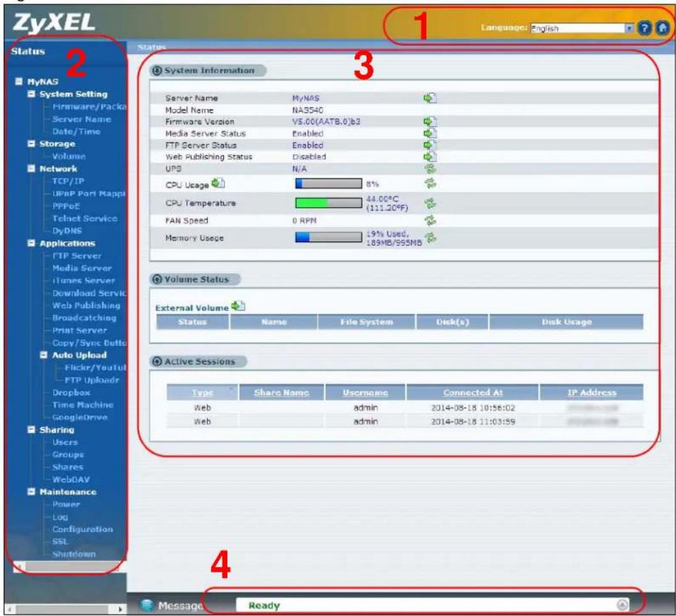Expand the message bar arrow button

pyautogui.click(x=622, y=604)
